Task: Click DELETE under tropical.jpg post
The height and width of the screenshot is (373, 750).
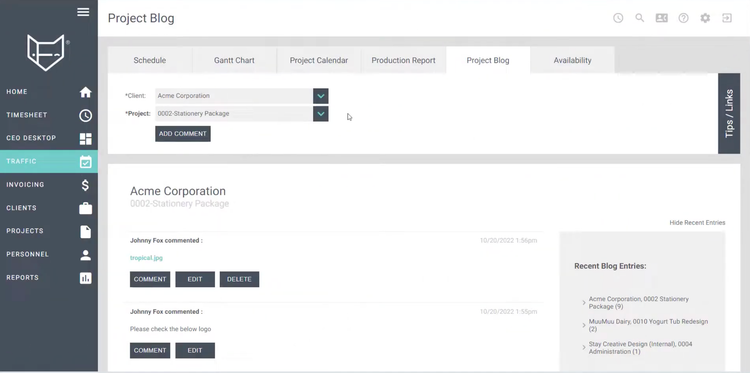Action: click(x=239, y=279)
